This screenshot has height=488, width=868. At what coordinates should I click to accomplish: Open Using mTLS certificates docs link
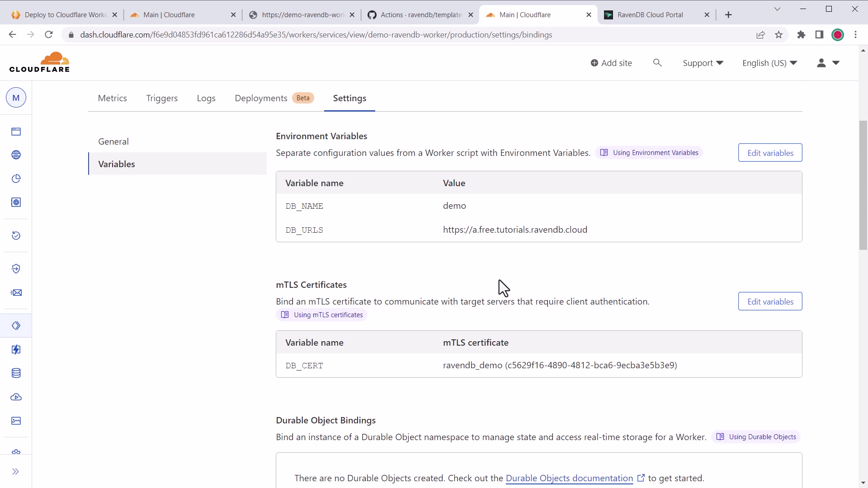(x=322, y=315)
